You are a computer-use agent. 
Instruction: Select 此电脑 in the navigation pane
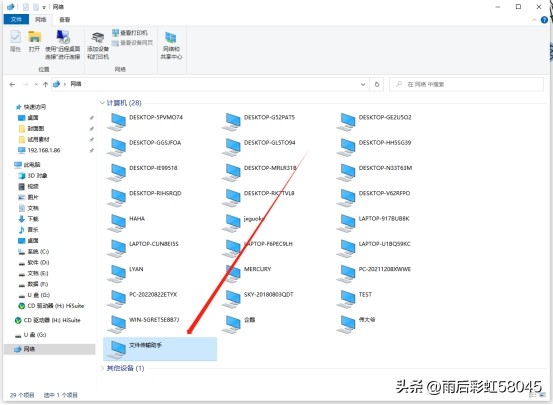(32, 164)
